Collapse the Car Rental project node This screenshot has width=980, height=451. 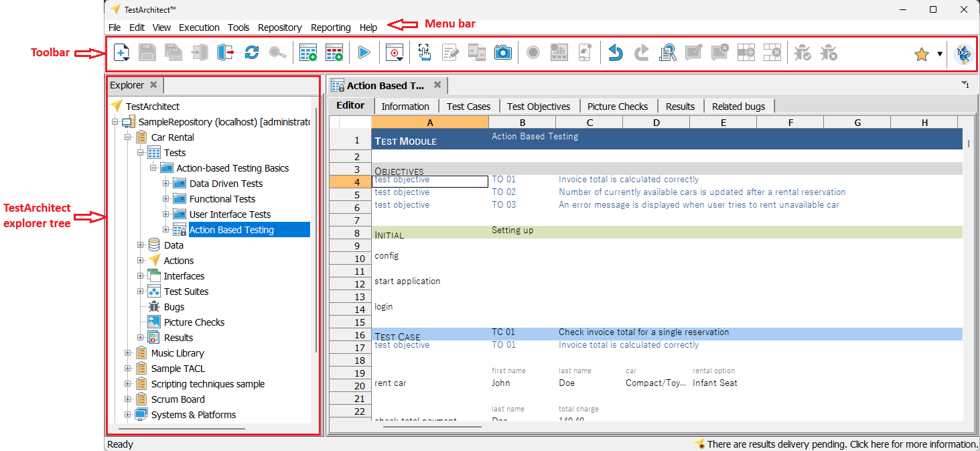click(x=128, y=137)
